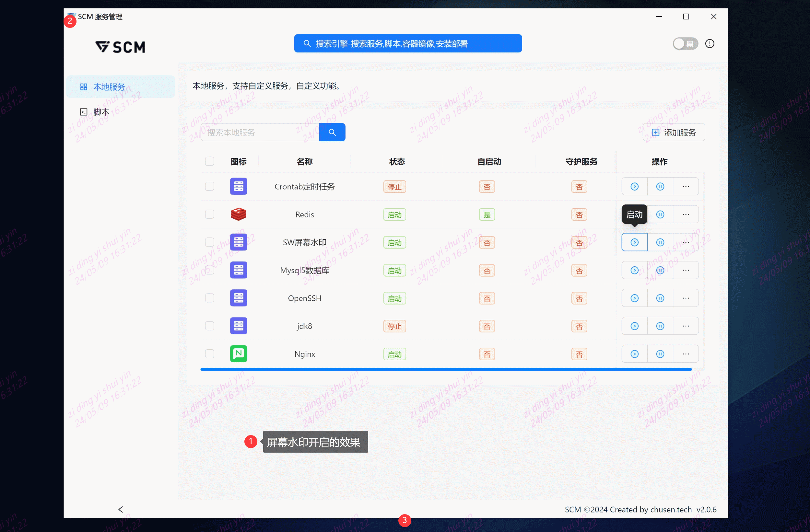This screenshot has width=810, height=532.
Task: Click the local service search magnifier icon
Action: coord(332,132)
